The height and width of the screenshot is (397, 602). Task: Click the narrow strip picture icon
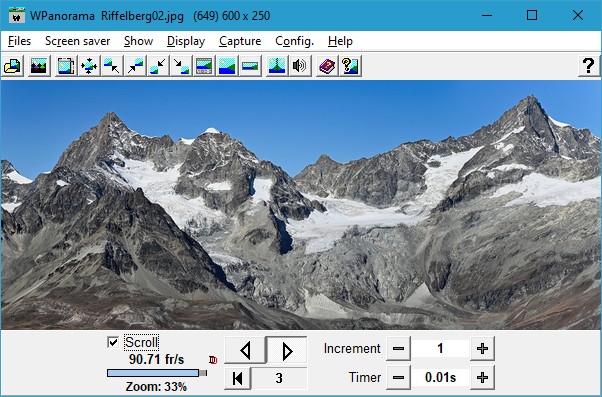coord(250,66)
